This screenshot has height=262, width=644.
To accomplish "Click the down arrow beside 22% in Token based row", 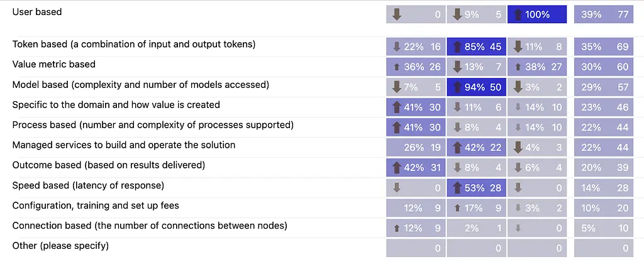I will click(x=396, y=46).
